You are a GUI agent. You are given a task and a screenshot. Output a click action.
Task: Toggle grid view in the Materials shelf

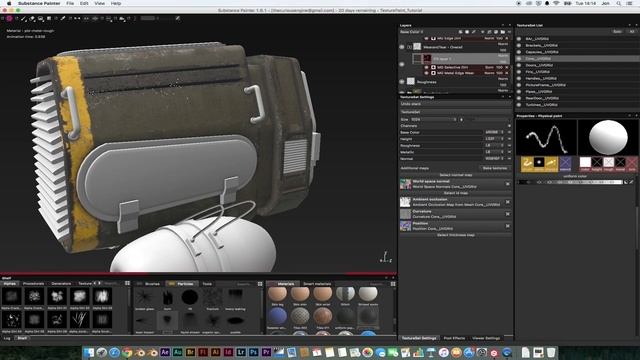click(x=393, y=284)
